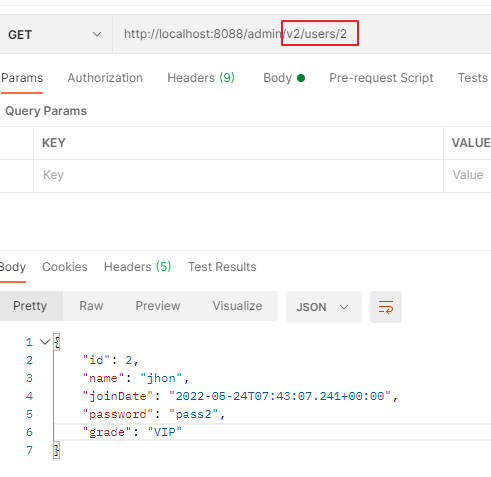Open the GET method dropdown
491x477 pixels.
pos(55,34)
